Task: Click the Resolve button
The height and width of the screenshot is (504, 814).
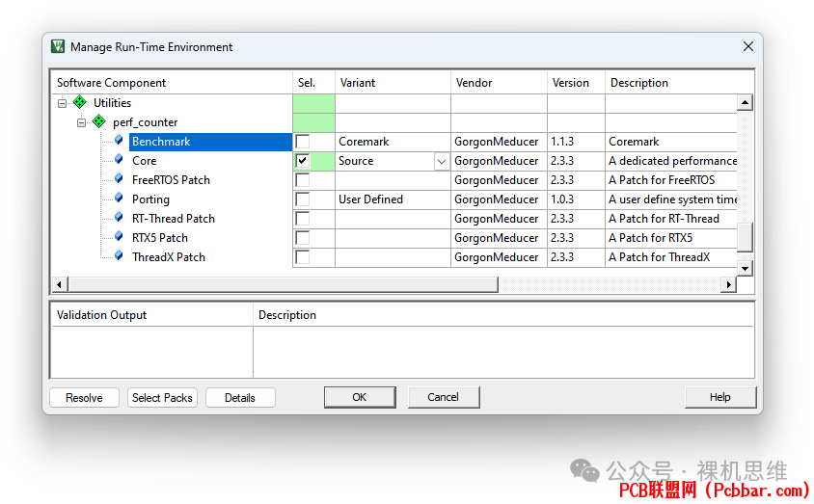Action: click(x=84, y=398)
